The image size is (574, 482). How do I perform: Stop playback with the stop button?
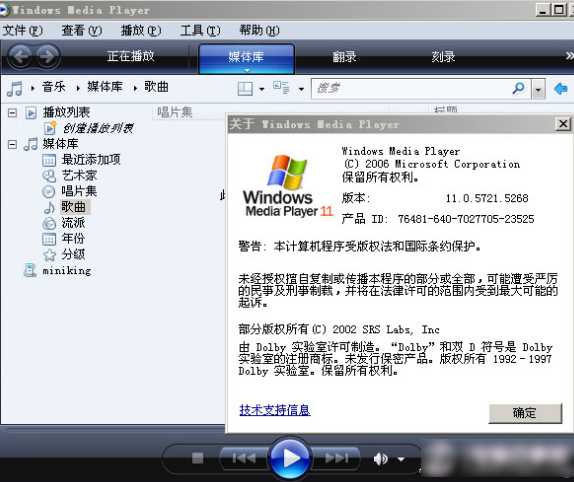198,458
